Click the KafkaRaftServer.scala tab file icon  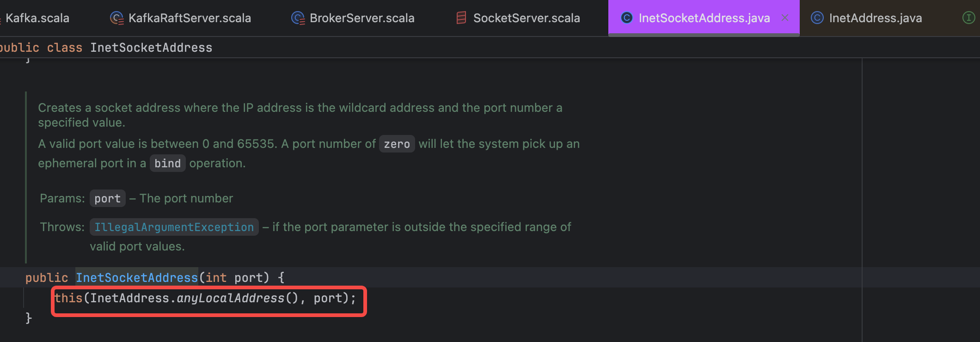tap(116, 18)
